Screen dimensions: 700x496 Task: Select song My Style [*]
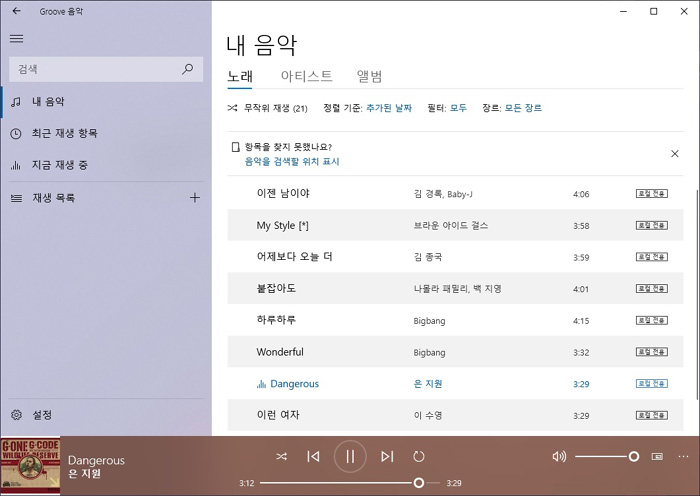click(x=282, y=225)
